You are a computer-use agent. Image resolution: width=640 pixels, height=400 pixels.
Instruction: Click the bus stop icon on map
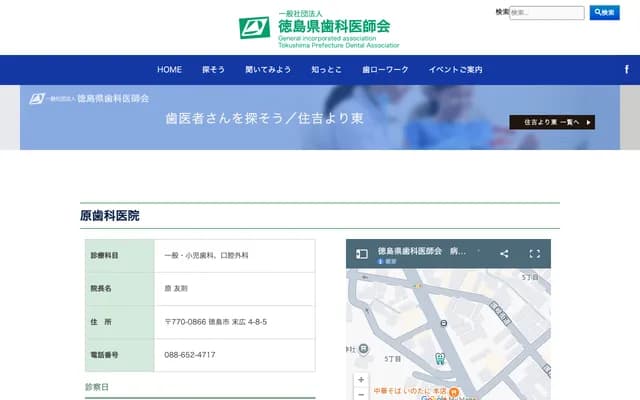(444, 323)
